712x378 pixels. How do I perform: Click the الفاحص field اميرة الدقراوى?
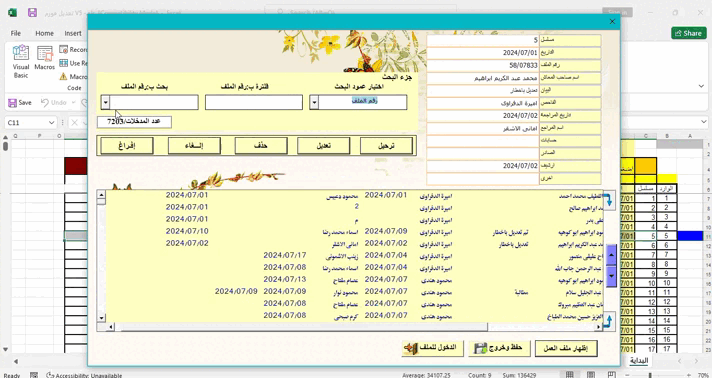tap(483, 103)
